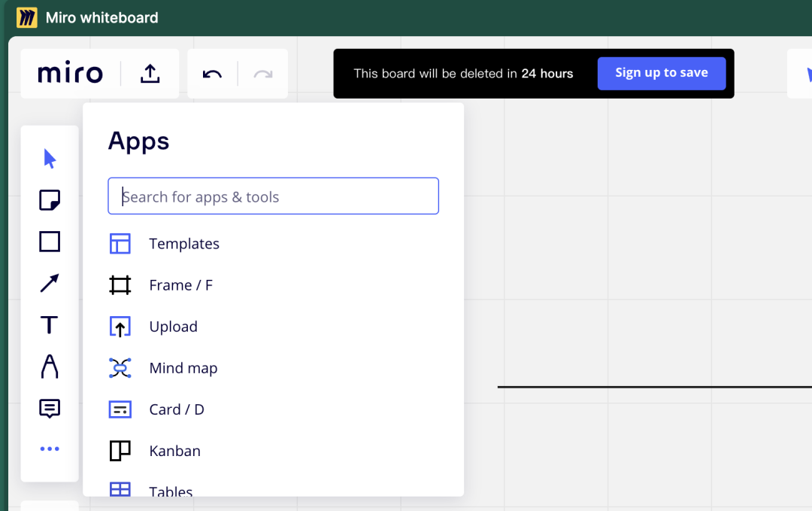Open the Comment tool

pyautogui.click(x=50, y=408)
